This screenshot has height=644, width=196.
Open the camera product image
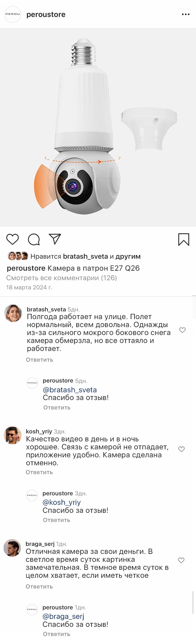click(98, 127)
